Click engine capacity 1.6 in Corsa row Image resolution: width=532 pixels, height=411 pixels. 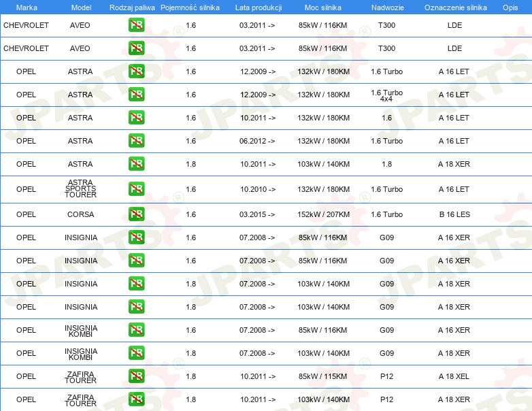(190, 214)
